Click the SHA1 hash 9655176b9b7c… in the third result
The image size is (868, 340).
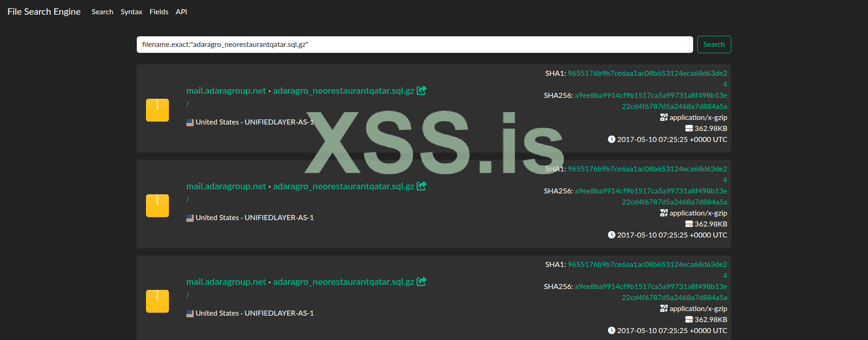[x=647, y=265]
